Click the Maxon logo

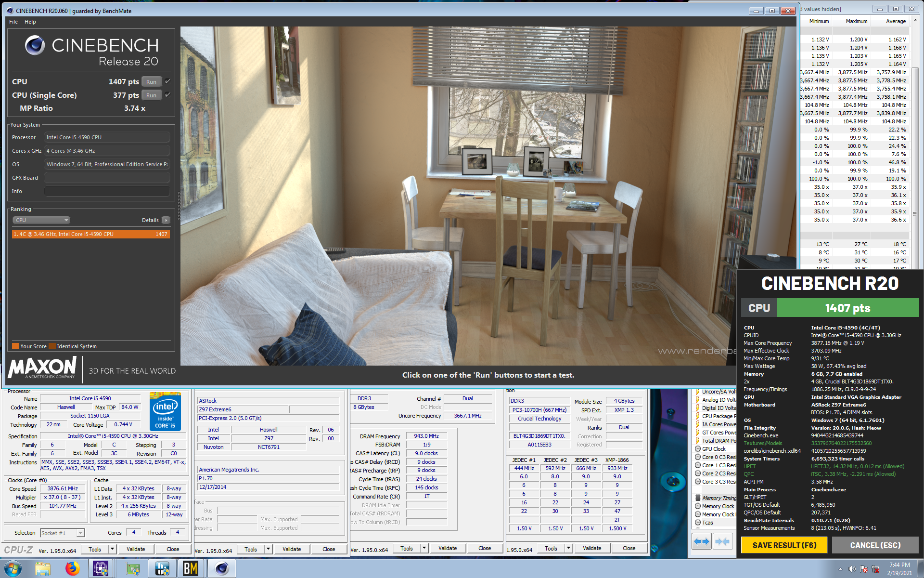(42, 368)
